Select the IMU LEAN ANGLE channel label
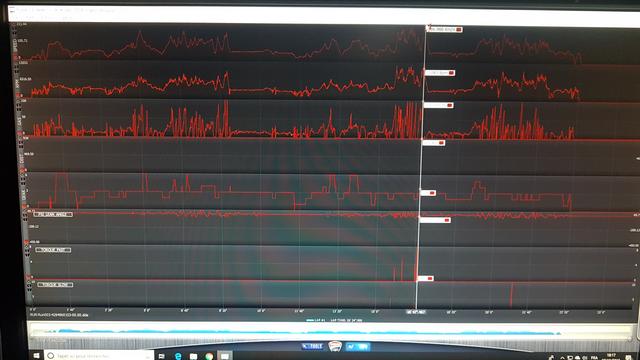This screenshot has height=360, width=640. click(53, 214)
